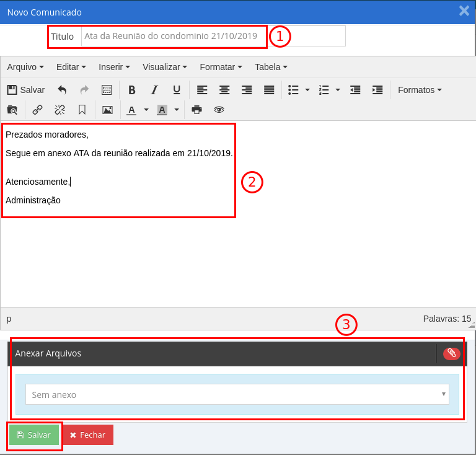The width and height of the screenshot is (476, 455).
Task: Click into the Título input field
Action: coord(213,36)
